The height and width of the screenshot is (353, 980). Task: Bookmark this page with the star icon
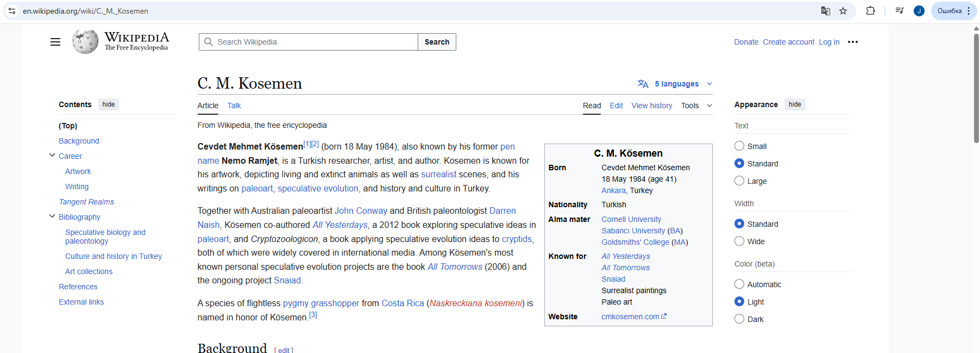[843, 11]
